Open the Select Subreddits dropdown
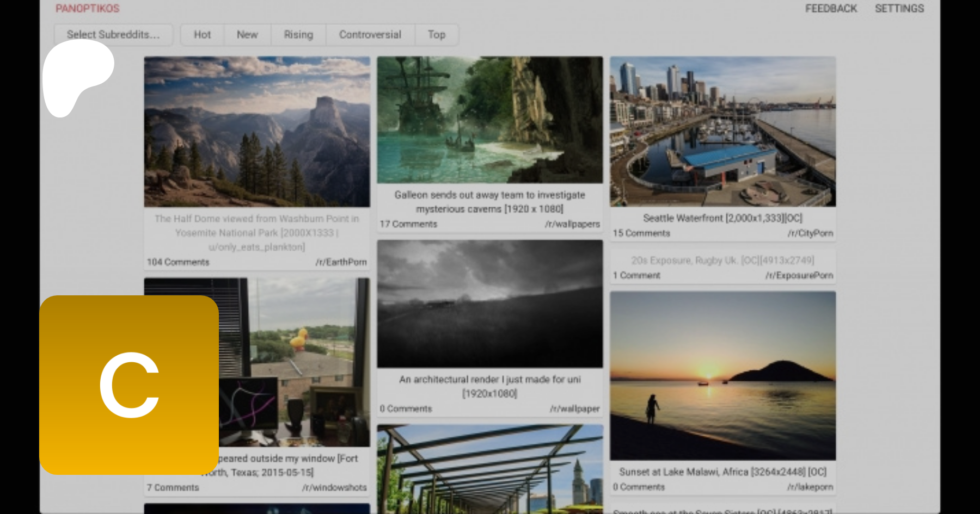 pos(113,35)
